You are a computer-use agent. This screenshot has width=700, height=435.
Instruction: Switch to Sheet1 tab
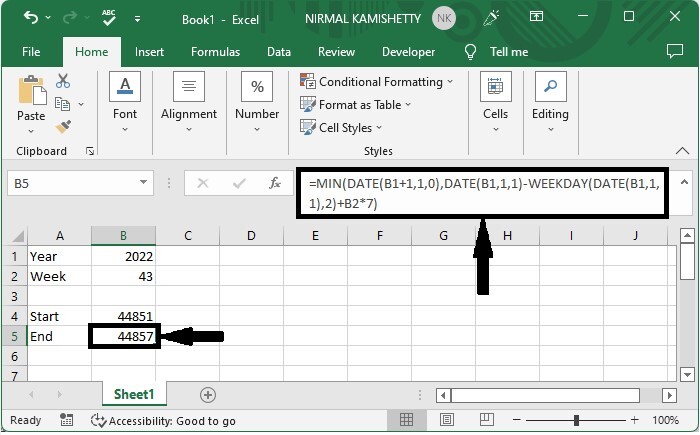[x=134, y=394]
